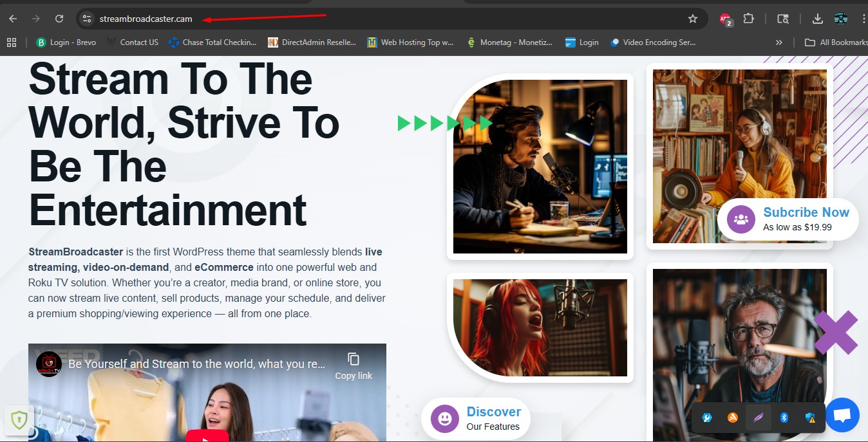The height and width of the screenshot is (442, 868).
Task: Open the search-in-side-panel icon
Action: 783,19
